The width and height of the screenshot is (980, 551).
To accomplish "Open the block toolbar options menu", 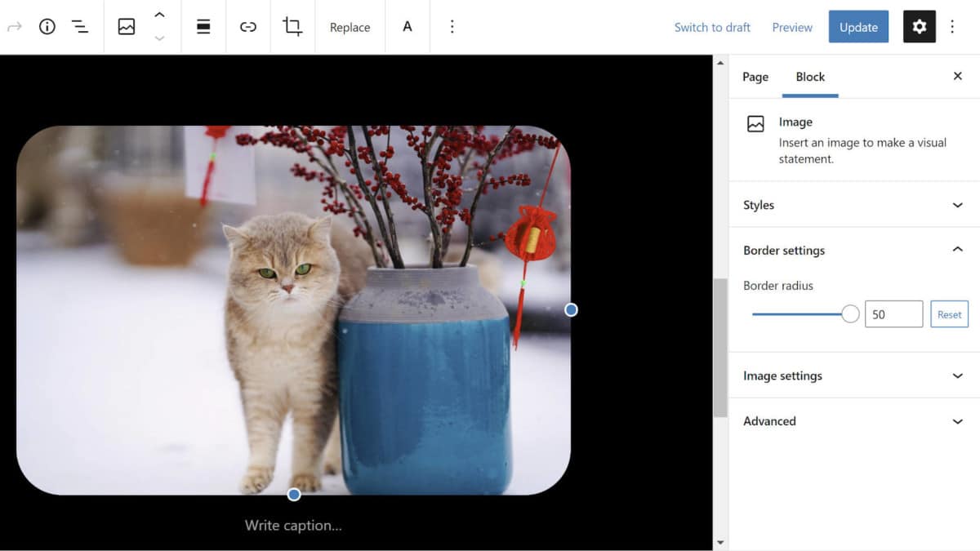I will coord(452,27).
